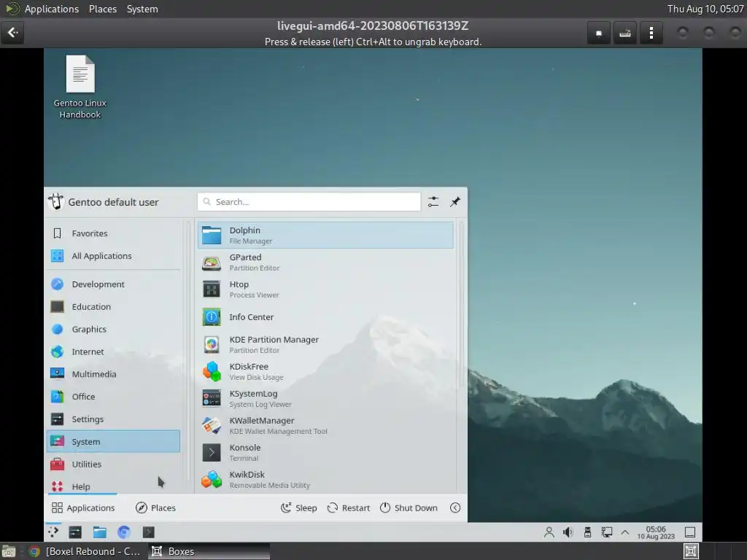This screenshot has height=560, width=747.
Task: Select the System category
Action: click(113, 441)
